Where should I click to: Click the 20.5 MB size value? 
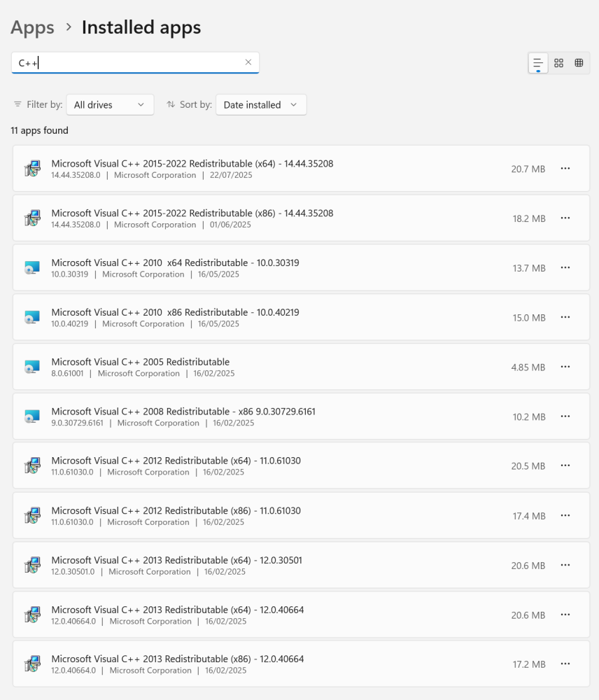528,465
